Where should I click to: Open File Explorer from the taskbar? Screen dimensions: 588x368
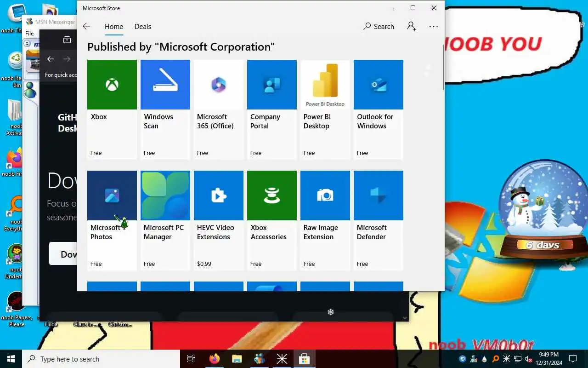click(x=237, y=359)
